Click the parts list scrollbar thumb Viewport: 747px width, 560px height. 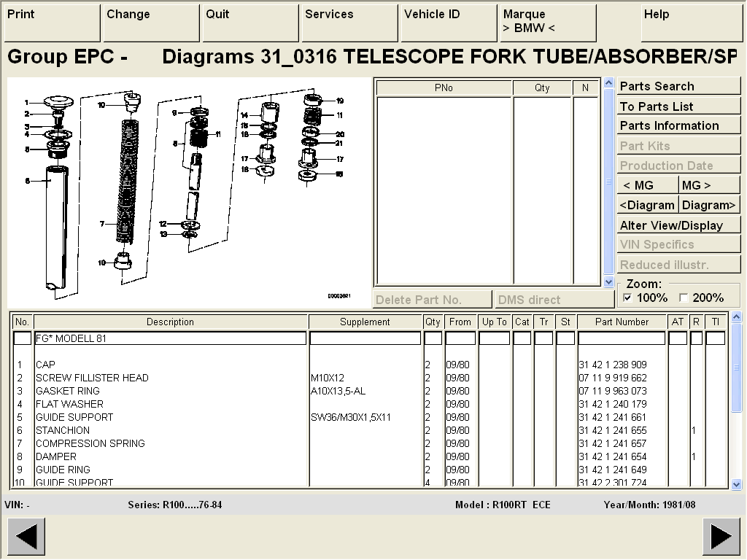pos(608,182)
